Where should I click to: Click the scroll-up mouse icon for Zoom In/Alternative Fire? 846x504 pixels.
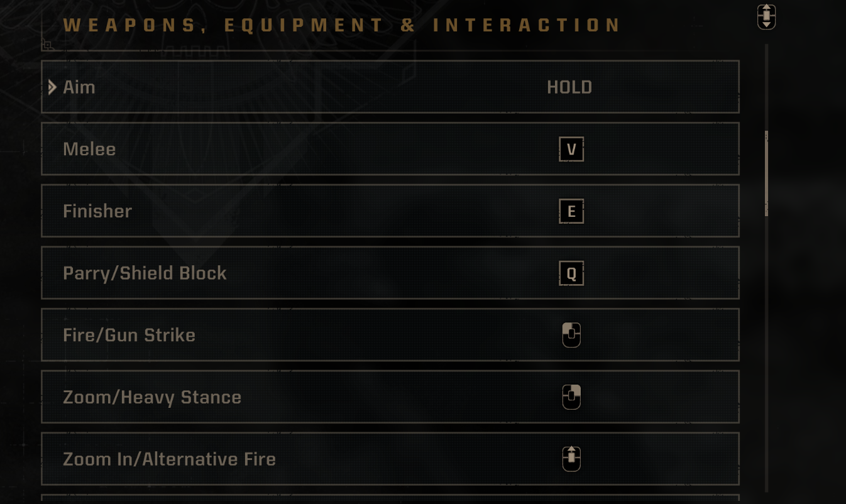(571, 459)
